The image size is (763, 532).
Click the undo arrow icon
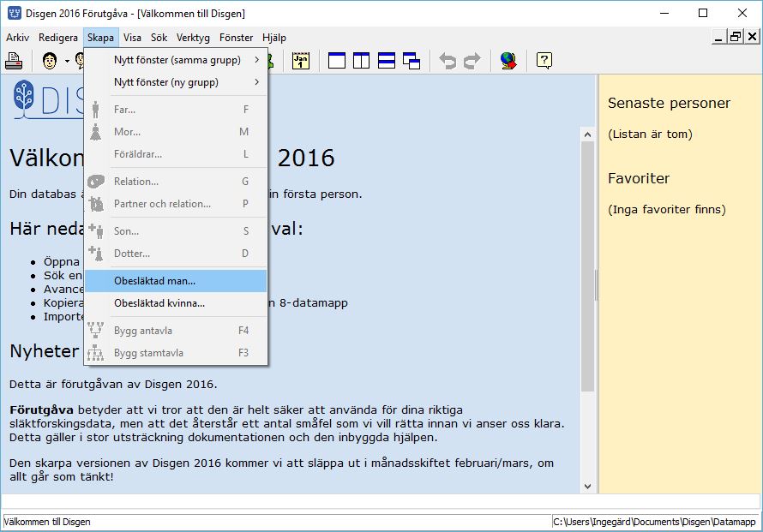(x=448, y=61)
